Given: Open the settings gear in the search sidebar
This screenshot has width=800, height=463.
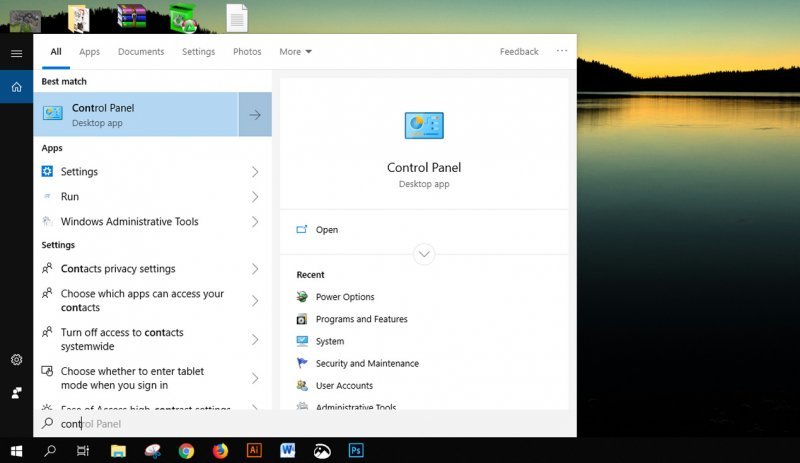Looking at the screenshot, I should (x=16, y=360).
